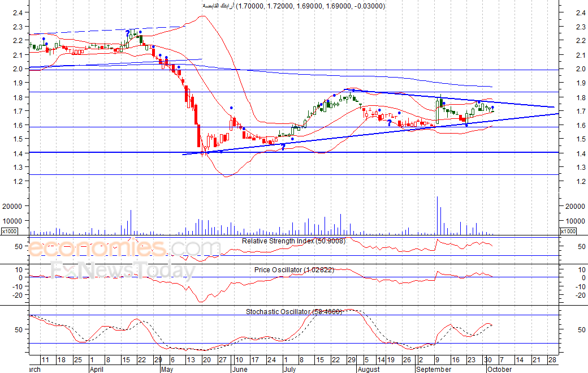Select the April month label on time axis

[x=96, y=369]
